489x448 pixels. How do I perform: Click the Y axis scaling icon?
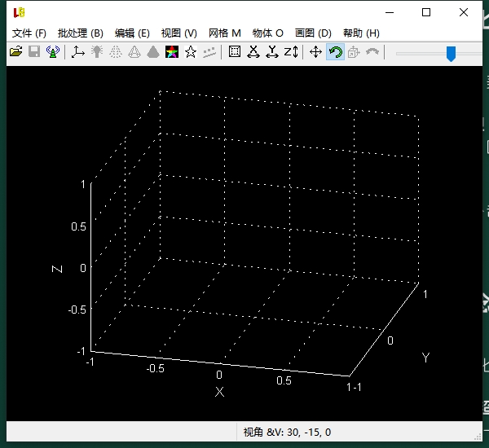click(272, 52)
